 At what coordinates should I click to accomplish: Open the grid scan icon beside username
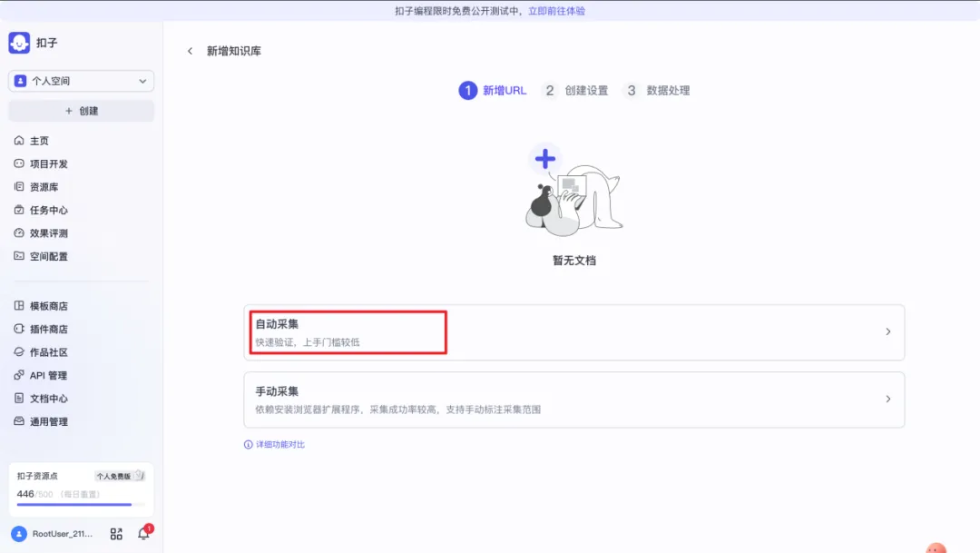[116, 534]
